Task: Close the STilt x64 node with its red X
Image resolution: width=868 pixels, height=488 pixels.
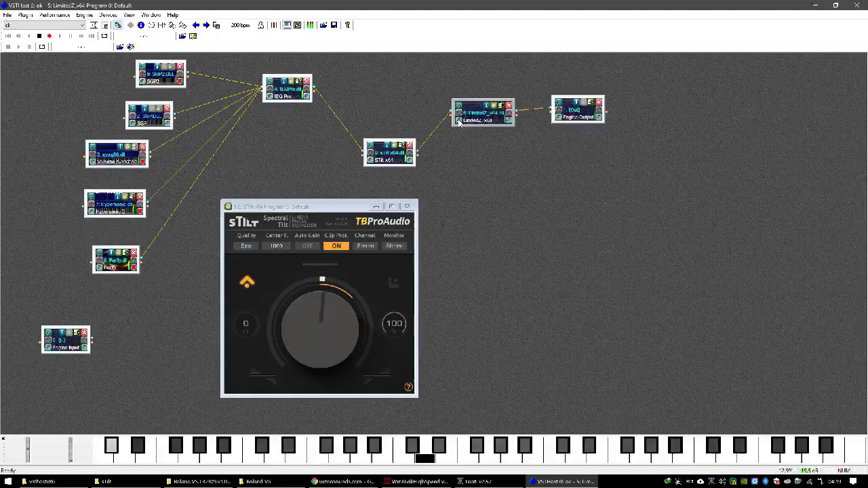Action: click(x=410, y=146)
